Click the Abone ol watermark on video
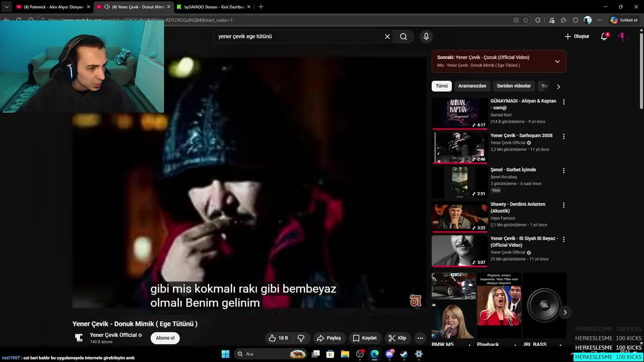Image resolution: width=644 pixels, height=362 pixels. (x=416, y=300)
